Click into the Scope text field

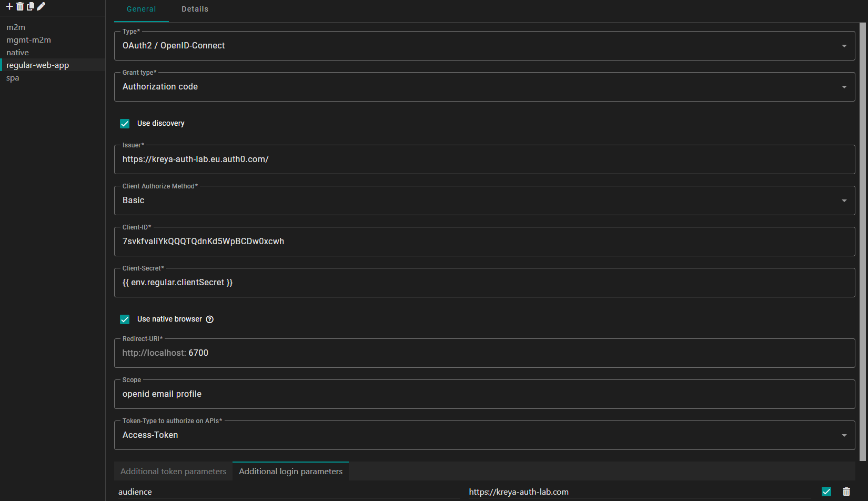point(484,394)
